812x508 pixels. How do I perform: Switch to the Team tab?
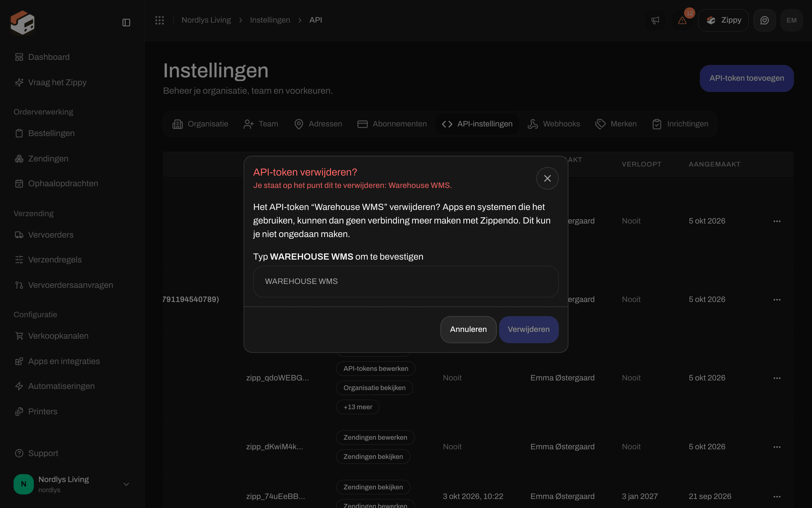(x=261, y=124)
